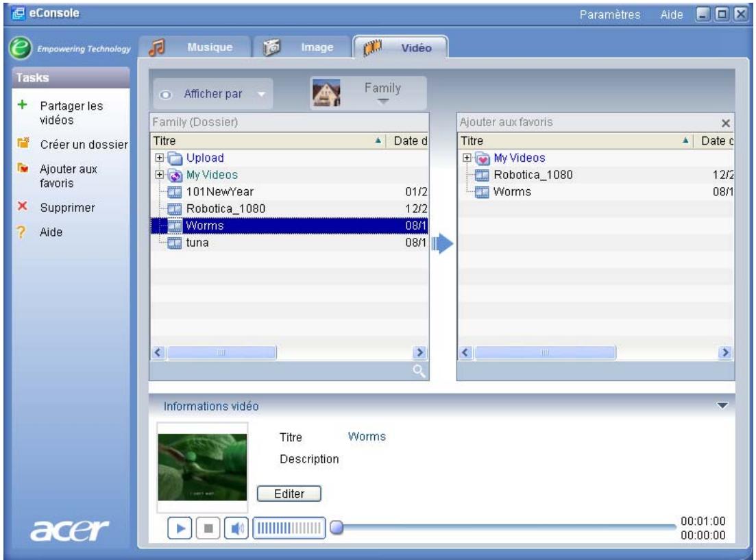This screenshot has width=756, height=560.
Task: Click the tuna video file icon
Action: [175, 243]
